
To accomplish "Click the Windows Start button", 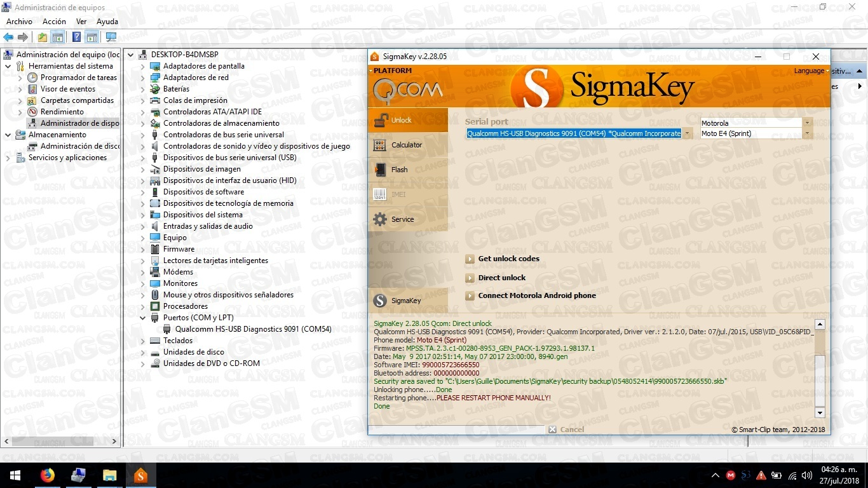I will [x=15, y=475].
